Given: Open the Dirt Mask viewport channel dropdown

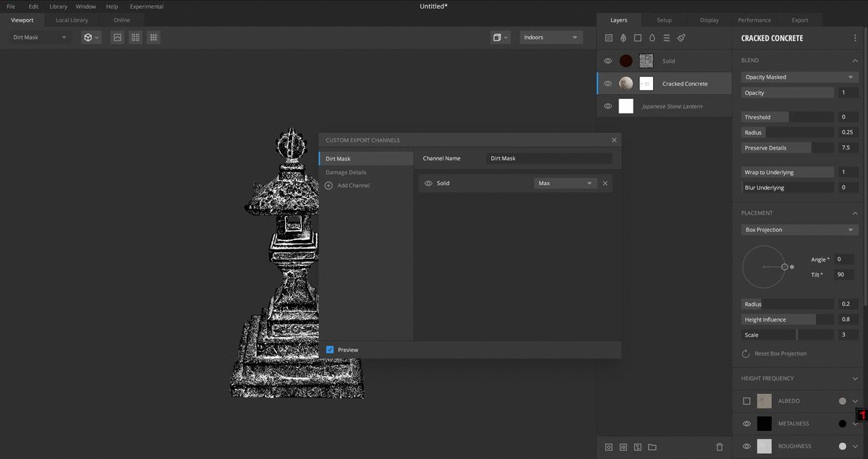Looking at the screenshot, I should point(40,37).
